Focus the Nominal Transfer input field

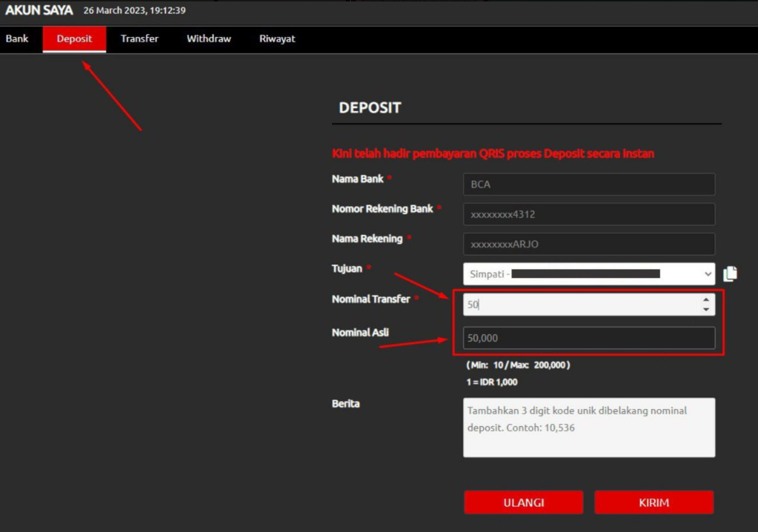pyautogui.click(x=578, y=305)
